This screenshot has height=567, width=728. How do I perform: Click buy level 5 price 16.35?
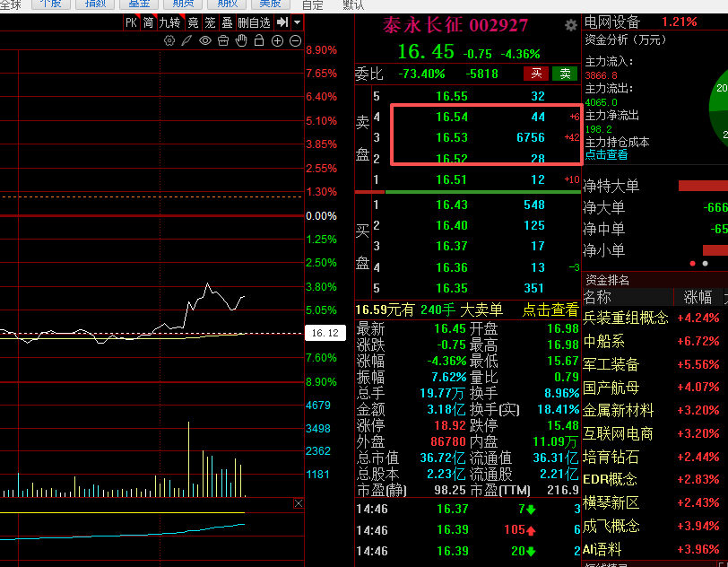point(452,288)
